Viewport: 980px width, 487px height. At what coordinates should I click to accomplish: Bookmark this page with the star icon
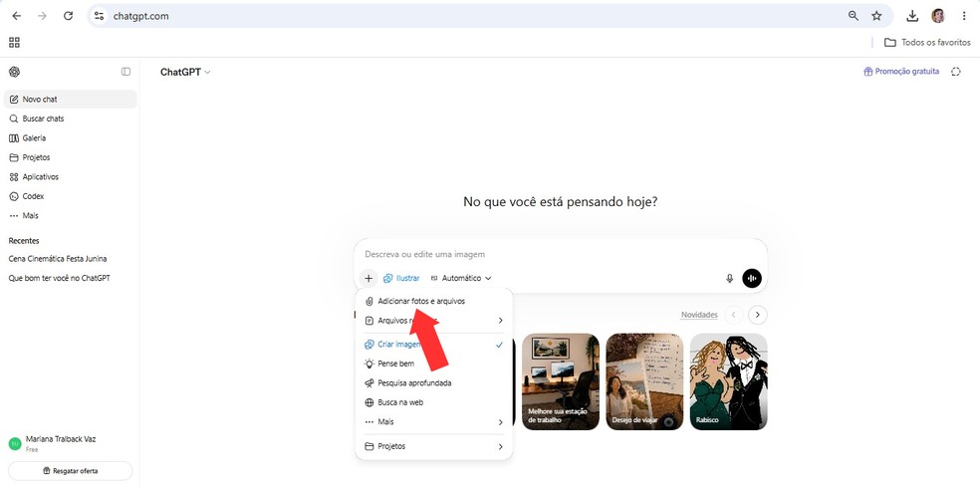[876, 16]
